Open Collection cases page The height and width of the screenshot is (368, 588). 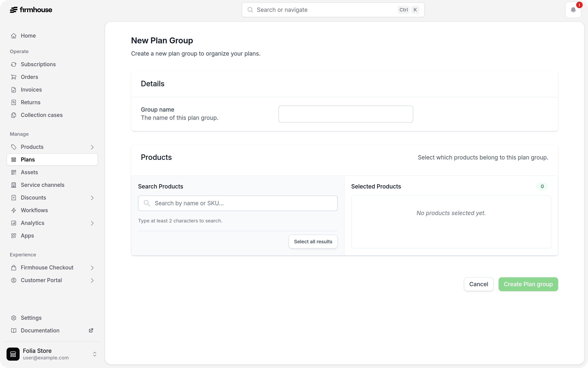[52, 115]
